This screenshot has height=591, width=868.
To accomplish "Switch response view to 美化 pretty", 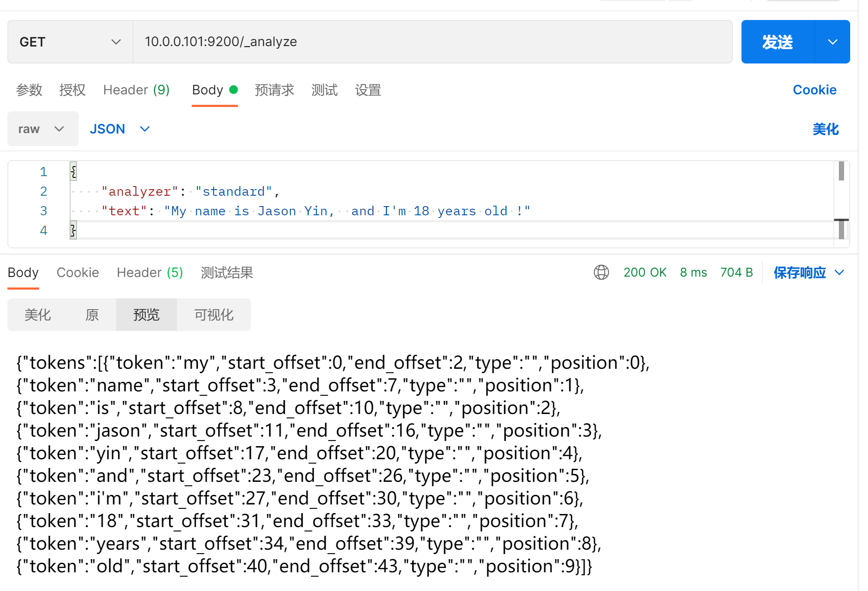I will tap(38, 314).
